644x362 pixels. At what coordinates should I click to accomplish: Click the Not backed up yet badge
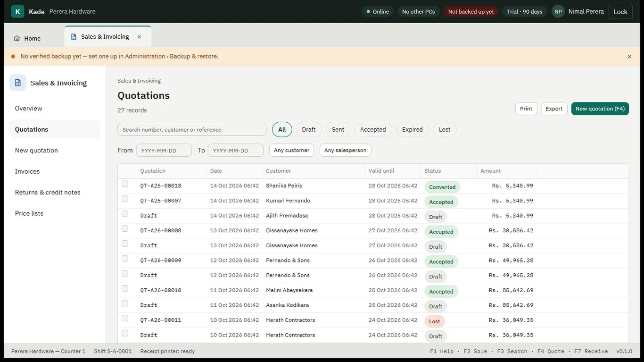tap(471, 11)
